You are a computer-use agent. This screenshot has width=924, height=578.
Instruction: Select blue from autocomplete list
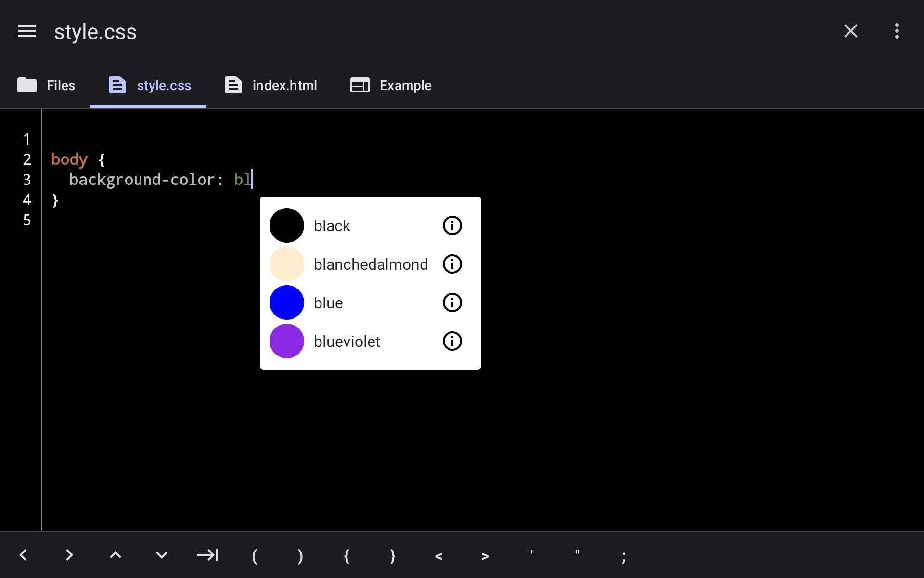click(x=371, y=302)
